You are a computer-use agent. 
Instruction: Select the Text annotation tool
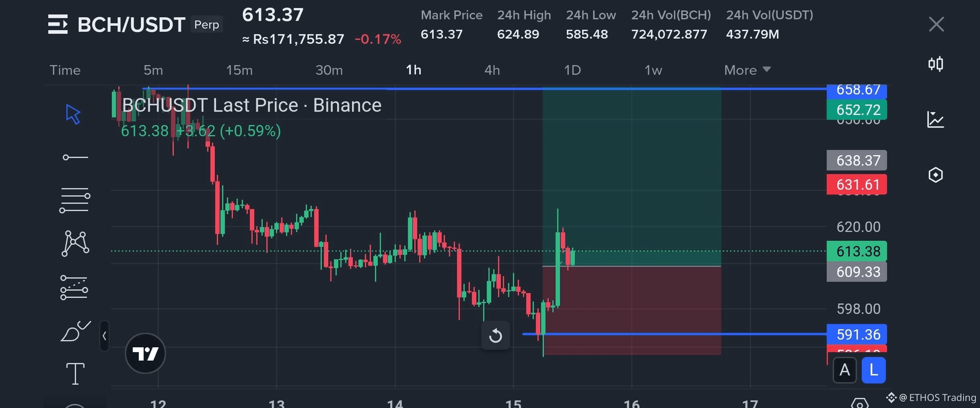tap(76, 374)
